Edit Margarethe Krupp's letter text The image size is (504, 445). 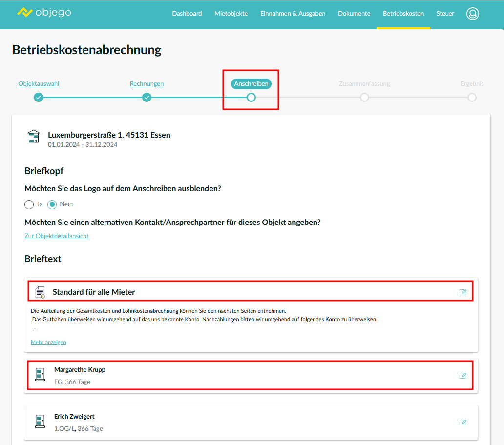click(462, 376)
